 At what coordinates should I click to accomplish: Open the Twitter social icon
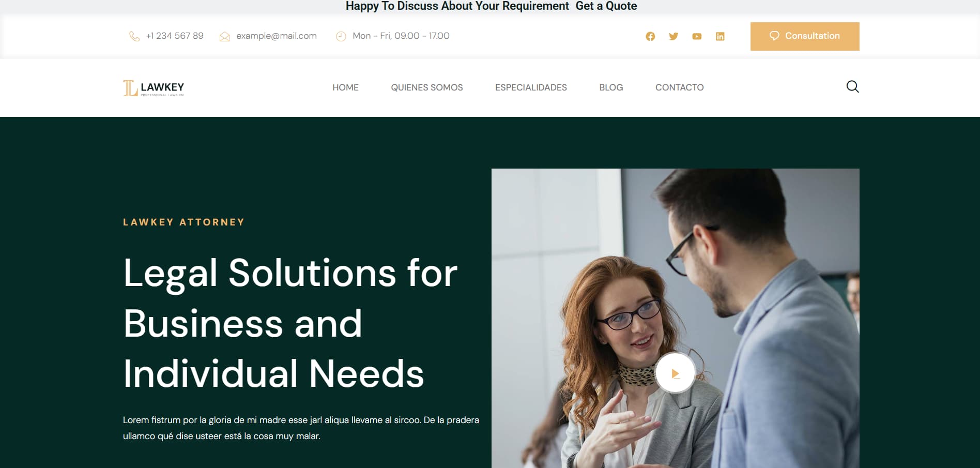pos(673,36)
